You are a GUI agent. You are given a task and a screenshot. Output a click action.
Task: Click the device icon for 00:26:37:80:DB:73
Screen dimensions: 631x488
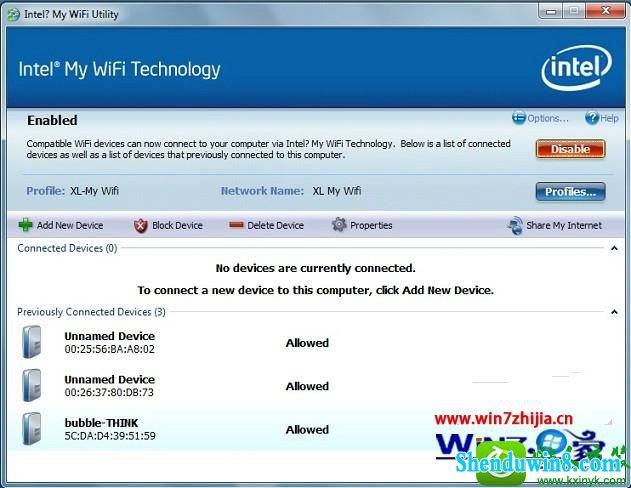(x=32, y=385)
